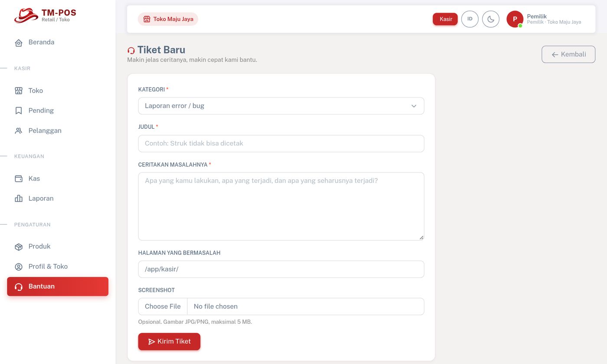Screen dimensions: 607x364
Task: Click the Halaman Yang Bermasalah field
Action: click(x=281, y=269)
